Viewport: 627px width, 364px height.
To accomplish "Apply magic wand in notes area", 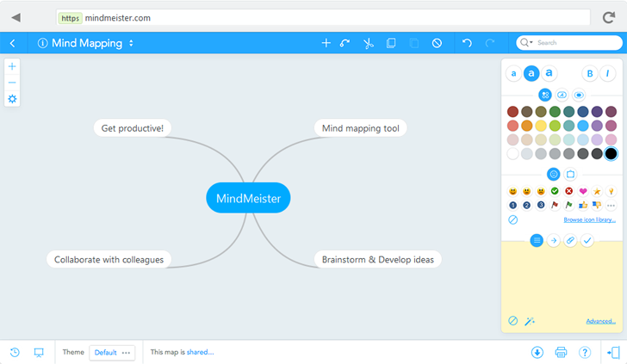I will coord(530,321).
